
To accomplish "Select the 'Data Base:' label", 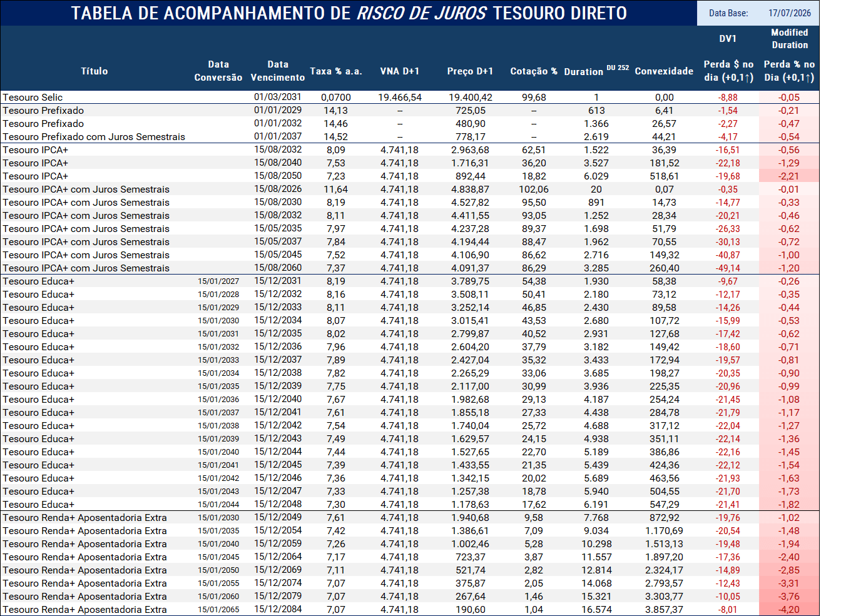I will click(728, 13).
